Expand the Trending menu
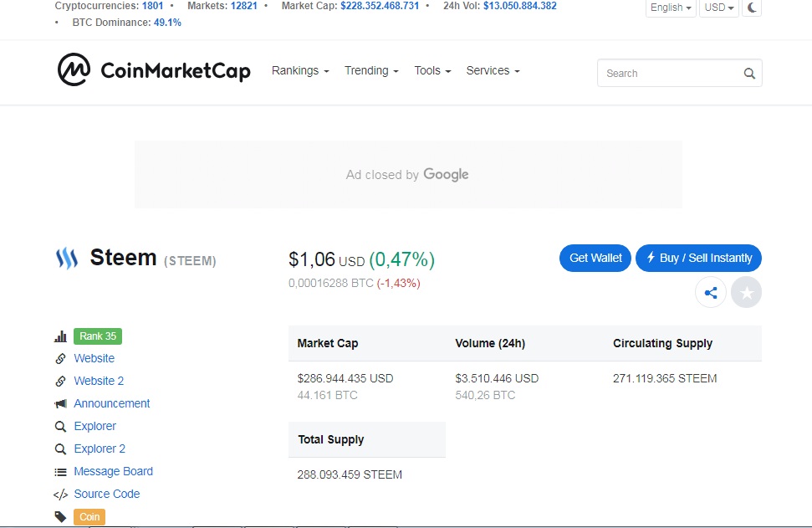 371,71
